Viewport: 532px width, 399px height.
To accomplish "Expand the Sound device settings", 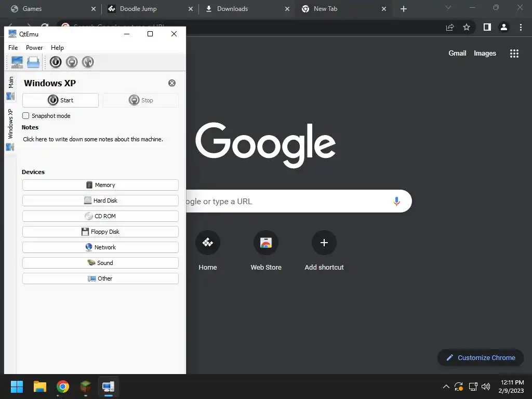I will (x=100, y=263).
